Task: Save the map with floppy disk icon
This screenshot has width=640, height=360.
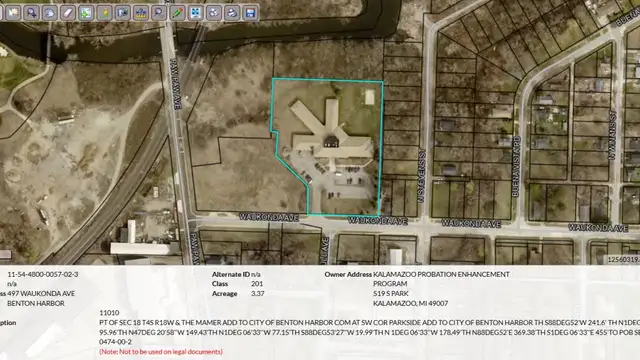Action: [250, 13]
